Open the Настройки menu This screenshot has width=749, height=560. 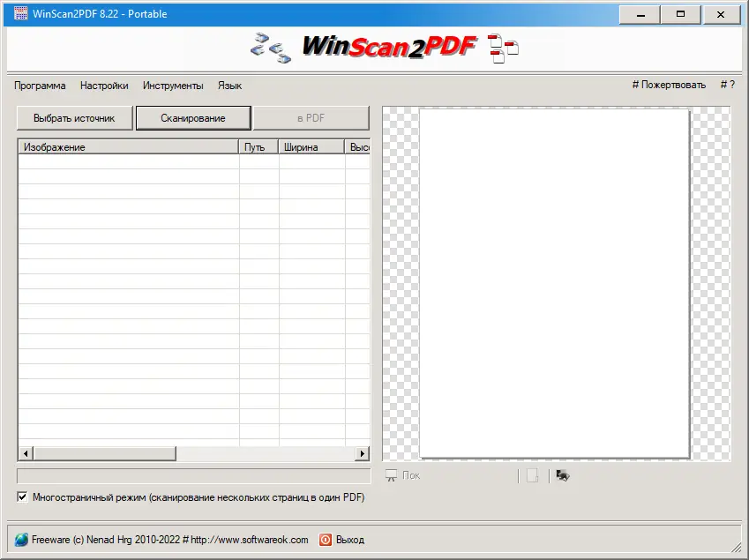click(x=104, y=86)
